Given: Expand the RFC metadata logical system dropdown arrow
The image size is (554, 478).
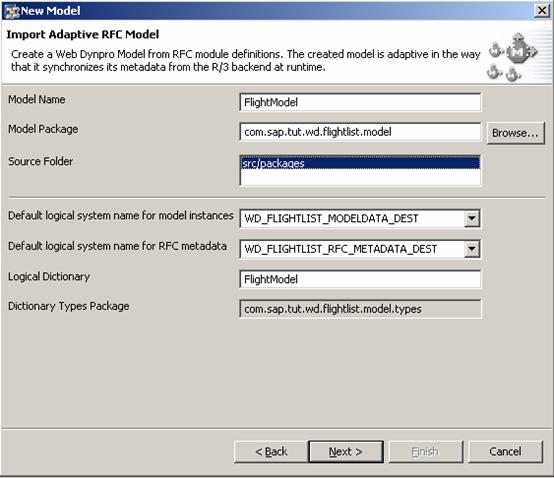Looking at the screenshot, I should pyautogui.click(x=472, y=249).
